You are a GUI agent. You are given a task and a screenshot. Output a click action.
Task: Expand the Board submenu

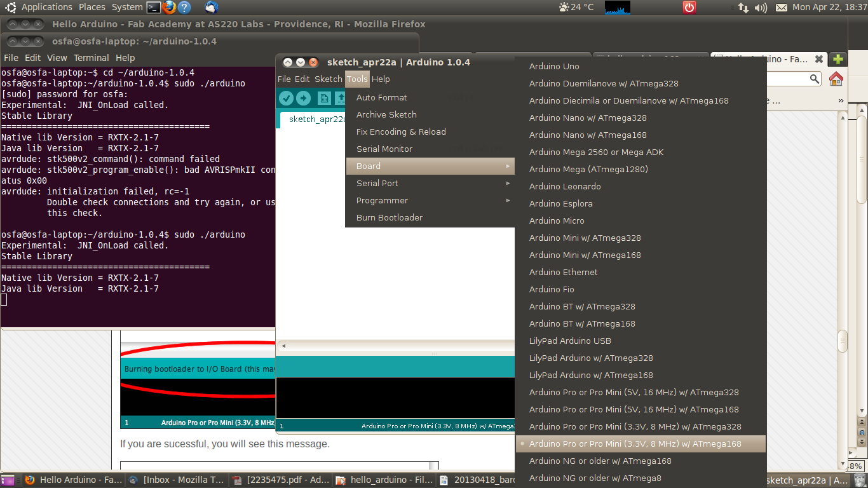[x=430, y=166]
